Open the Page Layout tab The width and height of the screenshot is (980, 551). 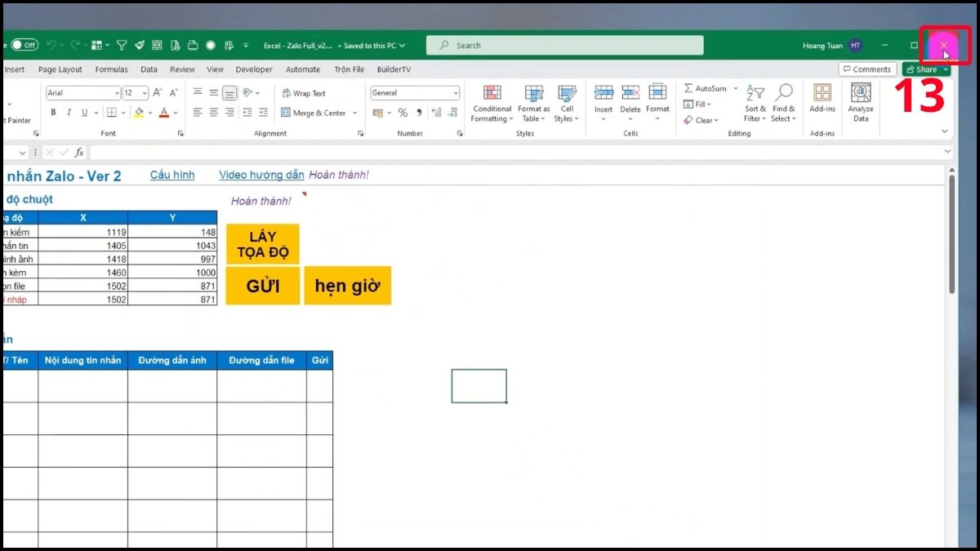(60, 70)
